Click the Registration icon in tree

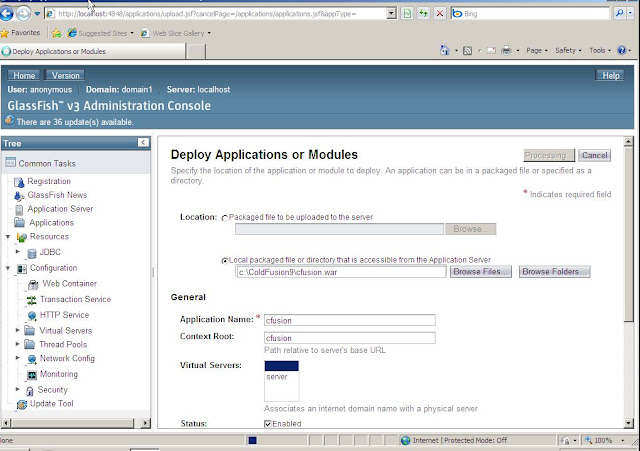click(x=19, y=182)
